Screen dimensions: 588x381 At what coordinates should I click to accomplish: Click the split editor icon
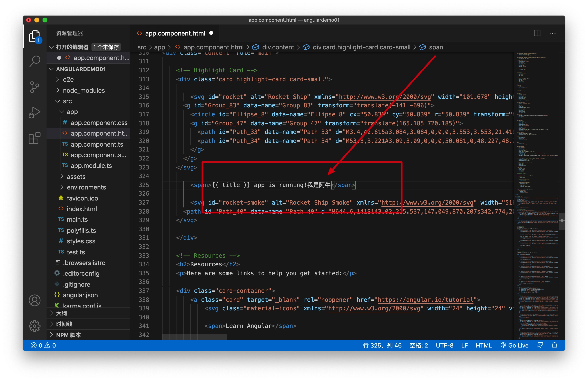click(537, 33)
